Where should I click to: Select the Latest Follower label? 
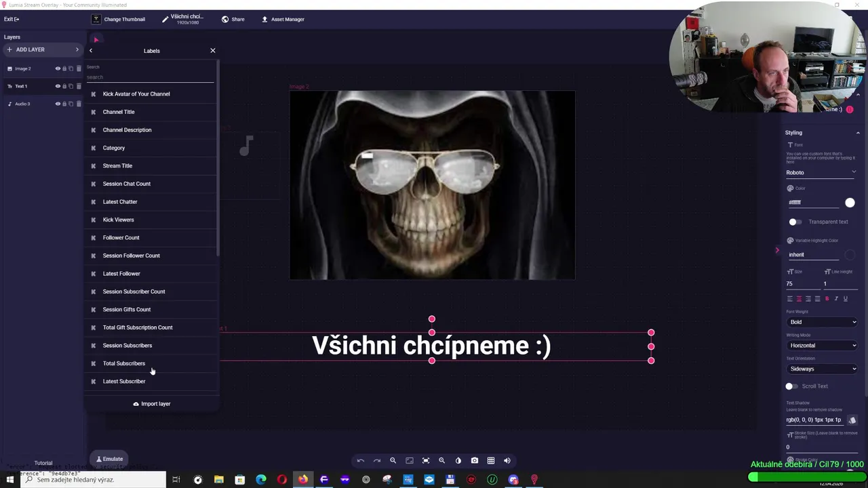pyautogui.click(x=151, y=274)
